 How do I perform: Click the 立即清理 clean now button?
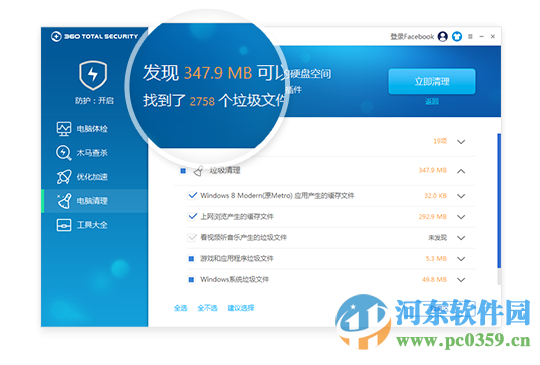pyautogui.click(x=432, y=82)
